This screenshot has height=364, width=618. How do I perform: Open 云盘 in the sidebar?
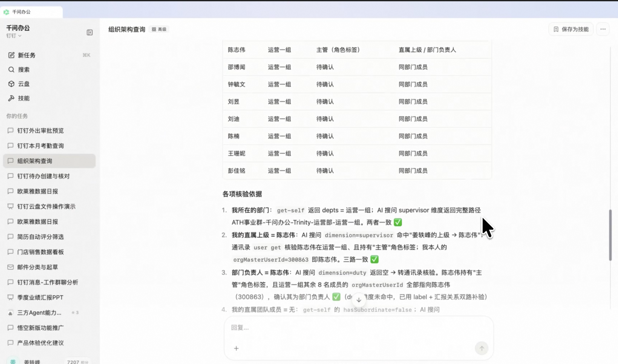49,84
